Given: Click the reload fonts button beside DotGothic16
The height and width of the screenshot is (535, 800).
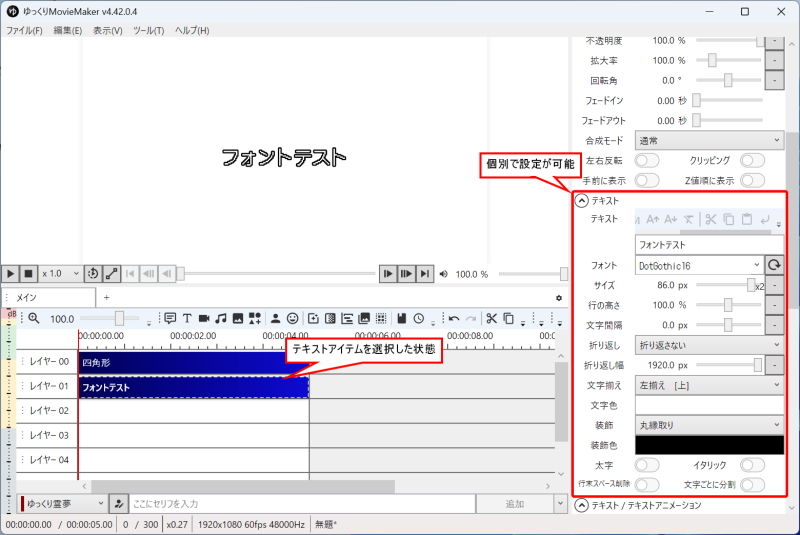Looking at the screenshot, I should [774, 265].
